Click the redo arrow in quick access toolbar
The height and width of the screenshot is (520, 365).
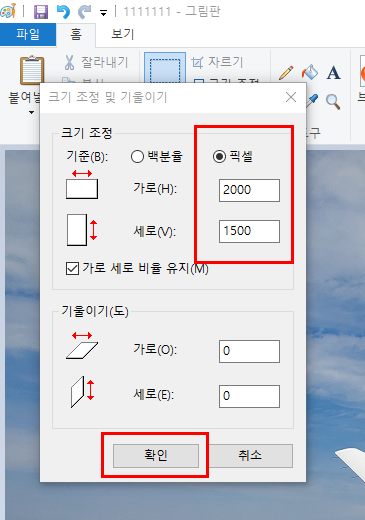point(85,12)
